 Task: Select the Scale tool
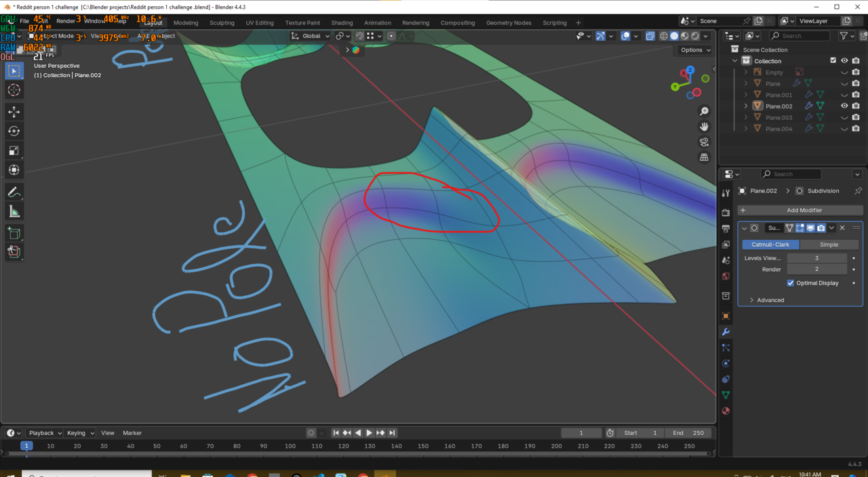click(14, 150)
